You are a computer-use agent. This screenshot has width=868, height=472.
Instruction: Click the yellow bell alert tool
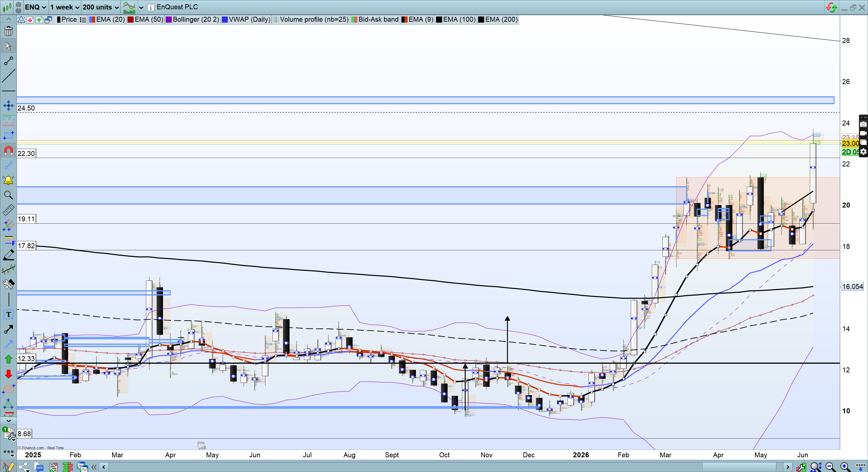pos(8,180)
